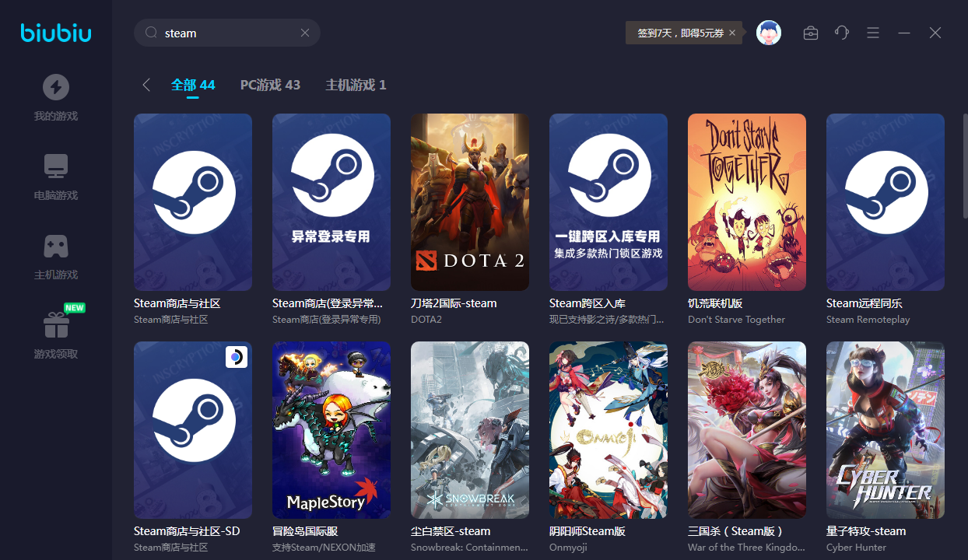Select the 全部 44 tab
968x560 pixels.
coord(193,85)
